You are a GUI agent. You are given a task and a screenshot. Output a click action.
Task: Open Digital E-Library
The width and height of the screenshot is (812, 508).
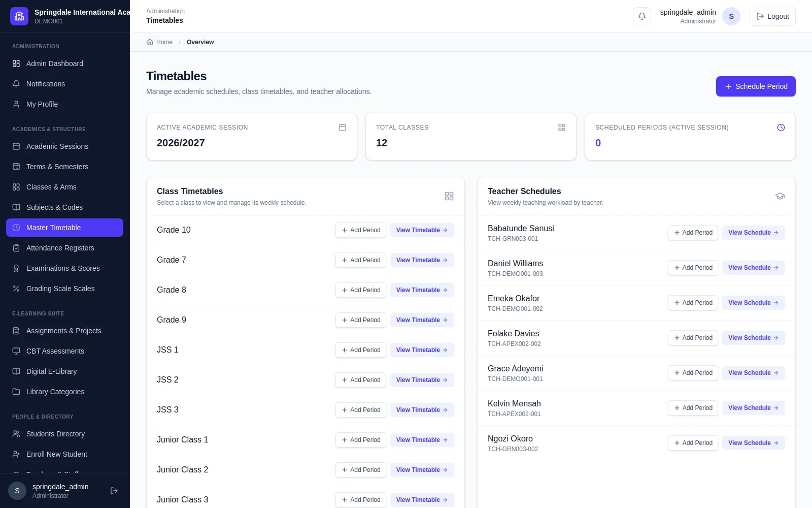tap(64, 371)
